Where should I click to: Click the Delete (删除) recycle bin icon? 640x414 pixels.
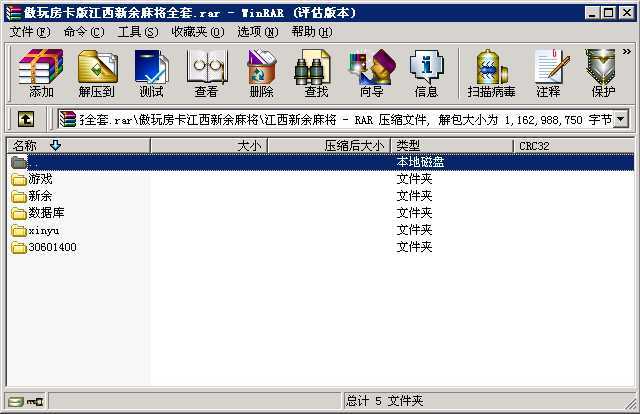point(262,73)
